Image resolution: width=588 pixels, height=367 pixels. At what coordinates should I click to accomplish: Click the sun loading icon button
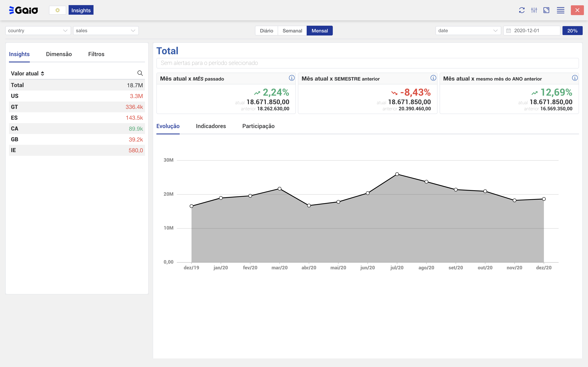click(x=58, y=10)
